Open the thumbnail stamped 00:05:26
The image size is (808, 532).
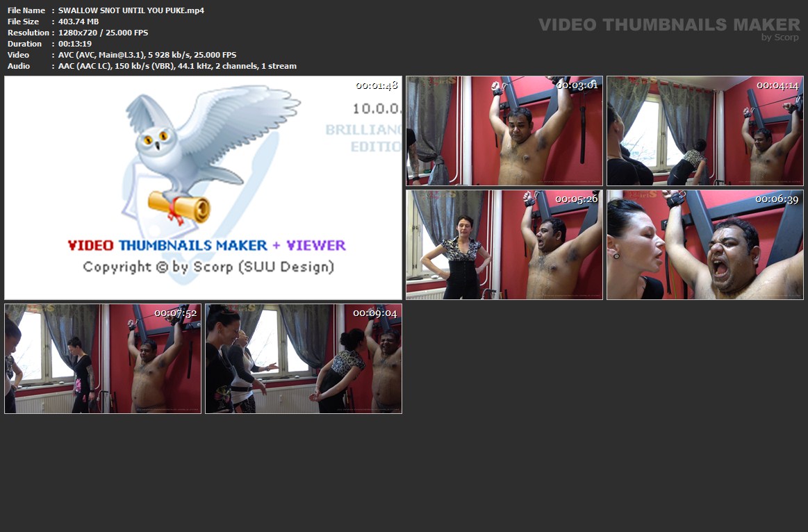pos(504,244)
